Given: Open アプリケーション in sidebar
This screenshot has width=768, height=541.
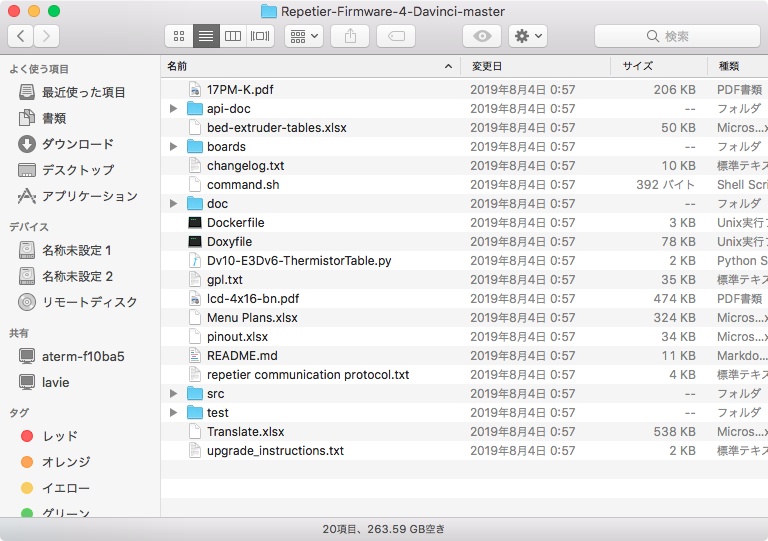Looking at the screenshot, I should [89, 196].
